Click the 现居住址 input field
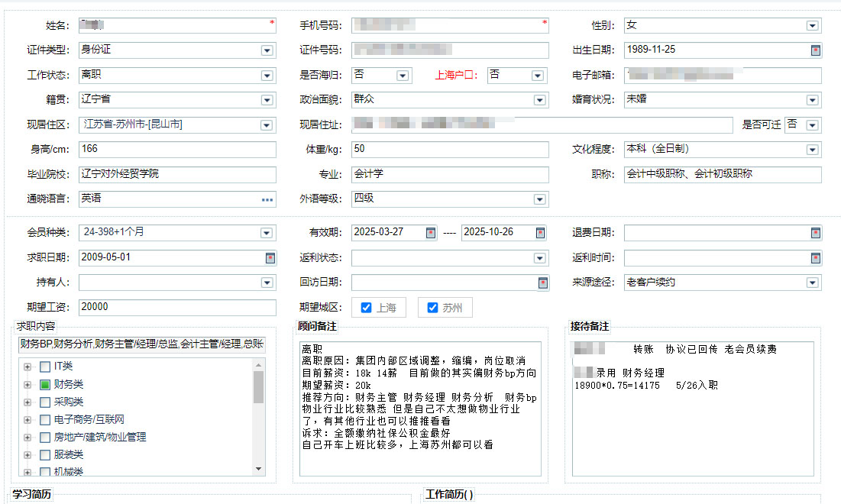 (x=542, y=125)
